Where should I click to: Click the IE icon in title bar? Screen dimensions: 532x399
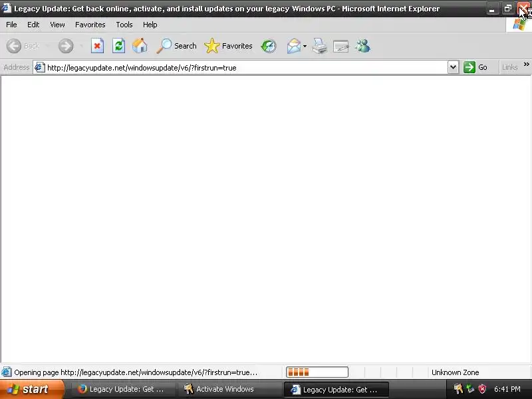click(7, 8)
